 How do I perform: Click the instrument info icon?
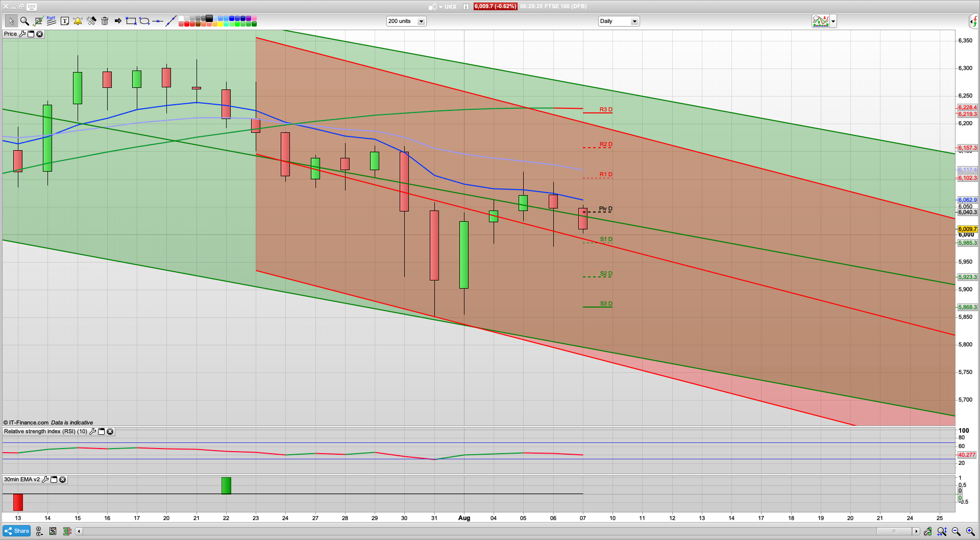tap(466, 7)
